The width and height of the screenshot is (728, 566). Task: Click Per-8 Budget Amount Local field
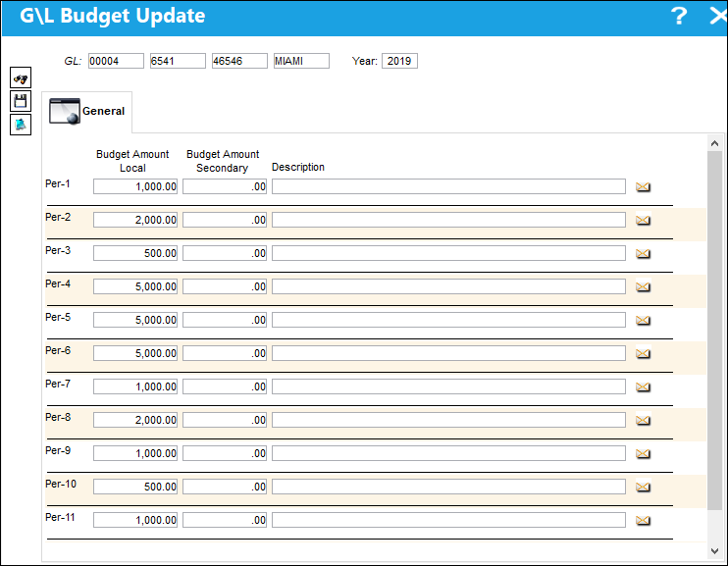coord(135,420)
